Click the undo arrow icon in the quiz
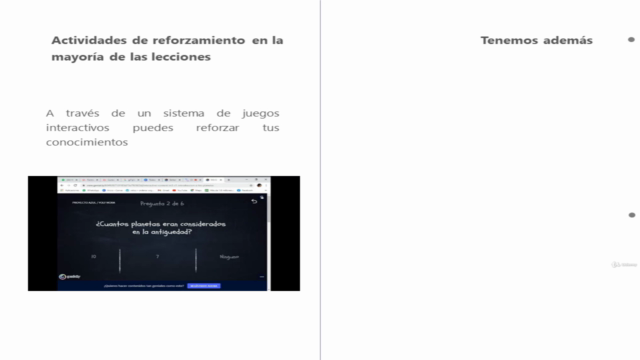Viewport: 640px width, 360px height. click(254, 201)
